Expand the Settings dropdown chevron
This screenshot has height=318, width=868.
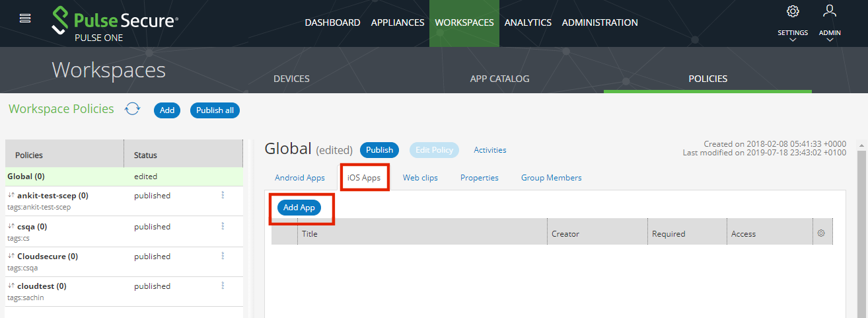pyautogui.click(x=793, y=40)
